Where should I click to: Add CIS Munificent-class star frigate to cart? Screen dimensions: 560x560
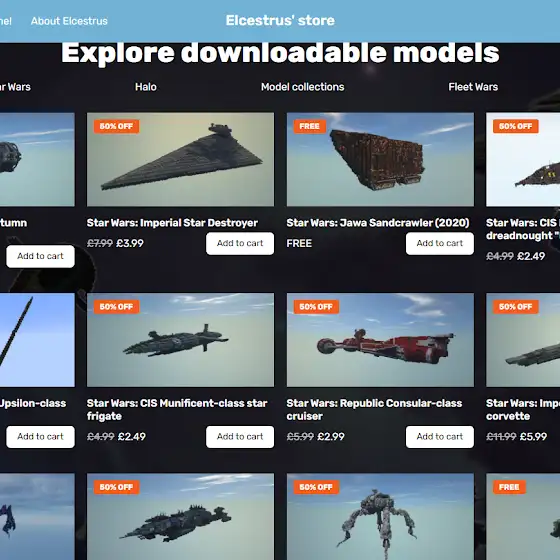(240, 436)
